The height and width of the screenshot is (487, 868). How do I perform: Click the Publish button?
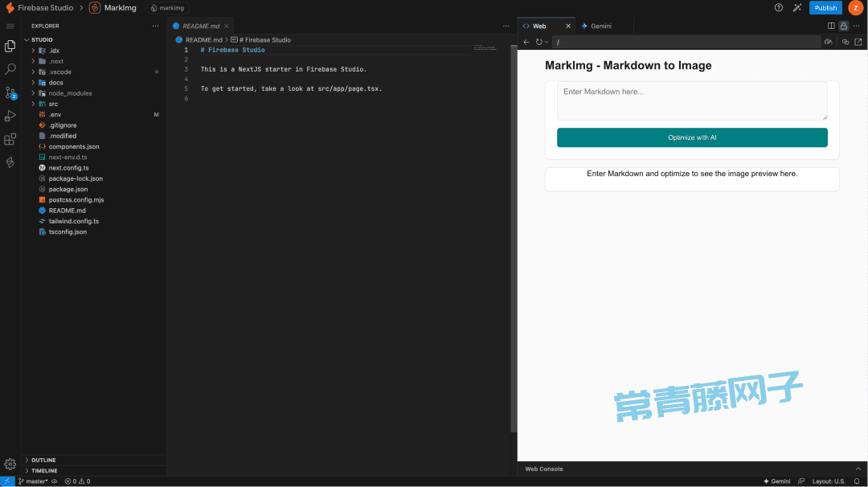[x=825, y=8]
